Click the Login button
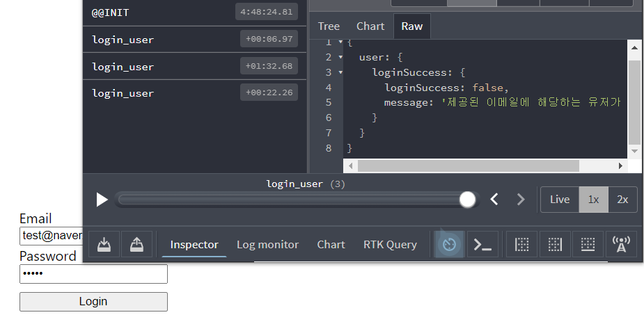Screen dimensions: 644x331 tap(94, 302)
